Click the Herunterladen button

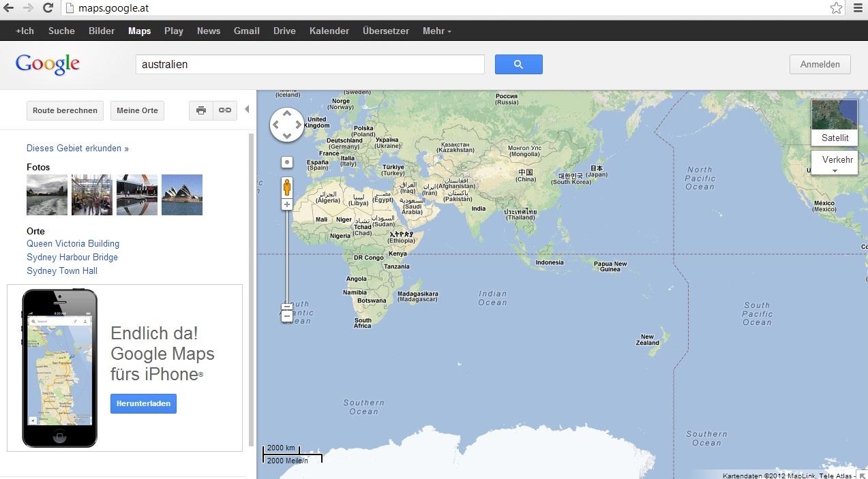[x=143, y=403]
